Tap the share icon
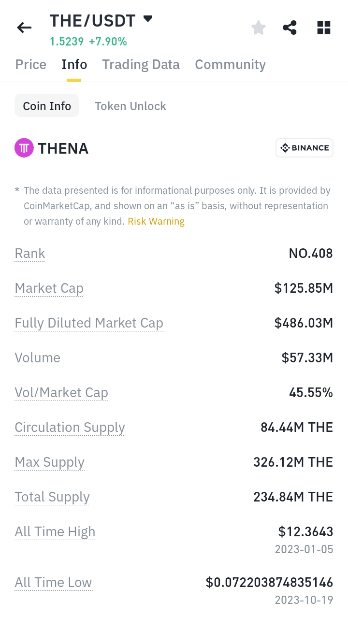 coord(290,28)
